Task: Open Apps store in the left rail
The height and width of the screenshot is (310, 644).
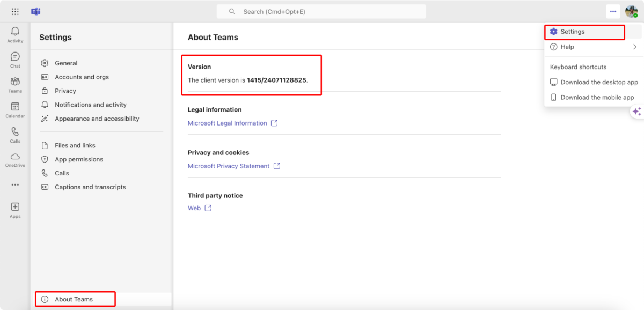Action: coord(15,210)
